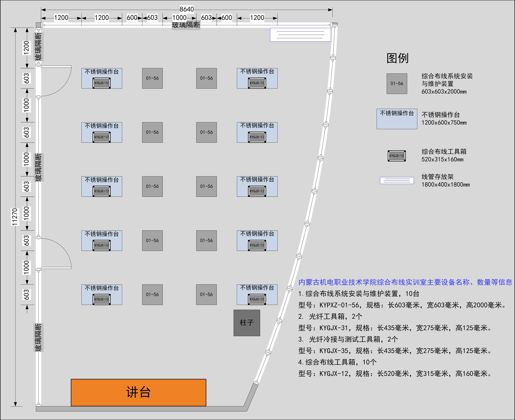Click the horizontal 玻璃隔断 label on the top wall
The image size is (515, 420).
186,25
